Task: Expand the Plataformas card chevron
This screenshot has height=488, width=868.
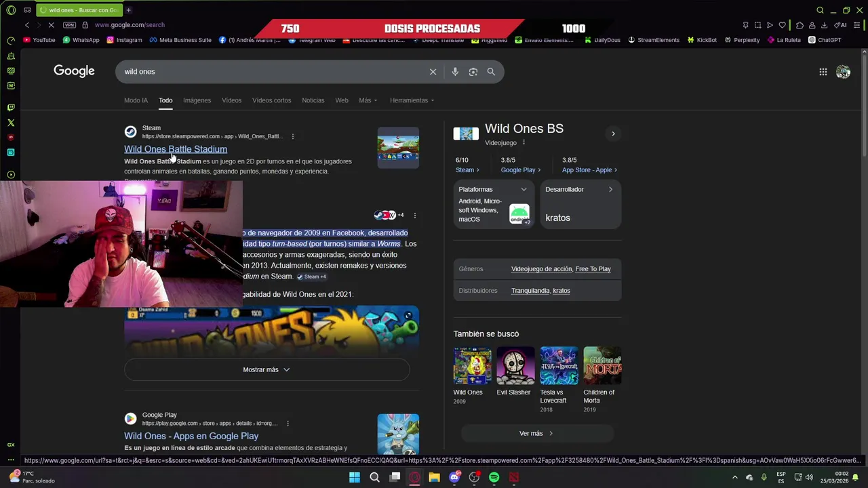Action: (524, 189)
